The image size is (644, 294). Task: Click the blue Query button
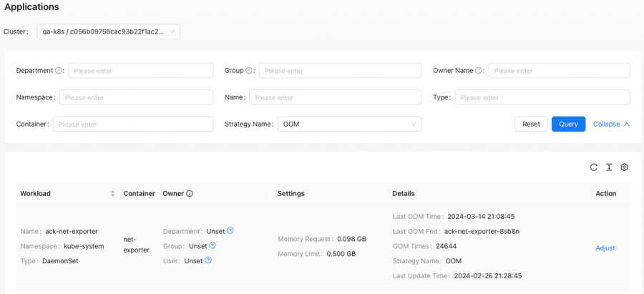click(568, 124)
